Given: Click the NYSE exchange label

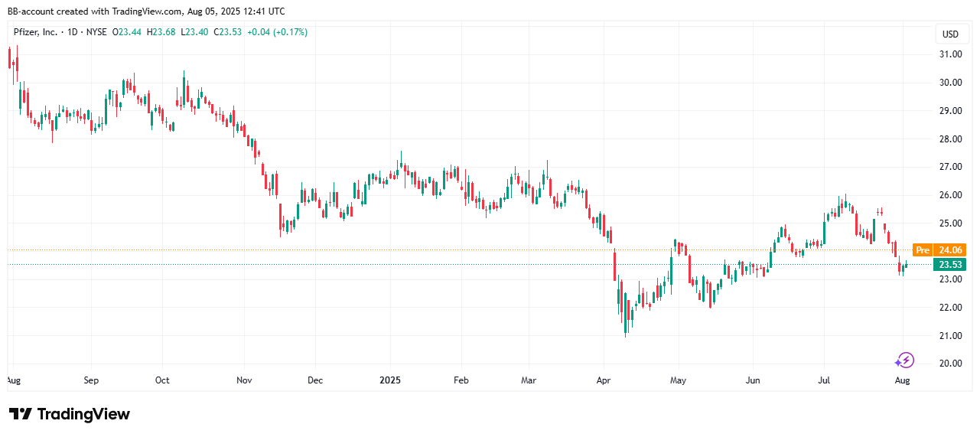Looking at the screenshot, I should 98,32.
